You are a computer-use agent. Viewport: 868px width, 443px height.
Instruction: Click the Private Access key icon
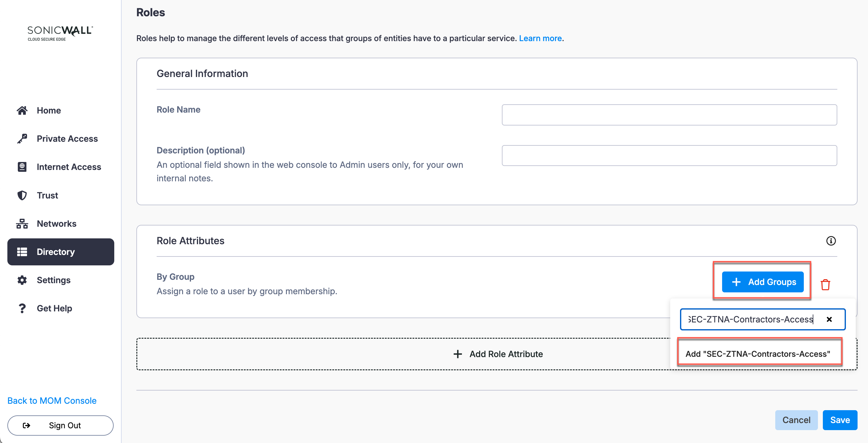pyautogui.click(x=22, y=139)
